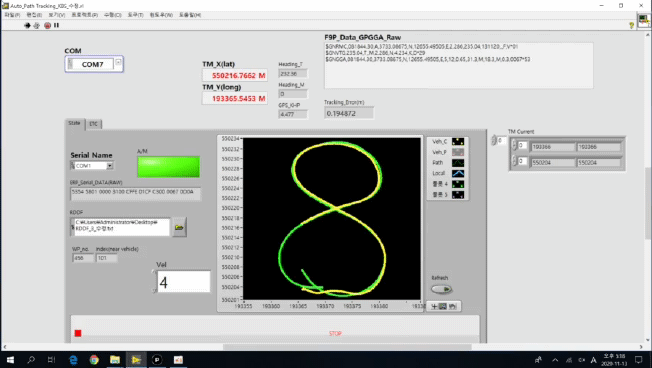
Task: Open the COM port dropdown arrow
Action: (119, 62)
